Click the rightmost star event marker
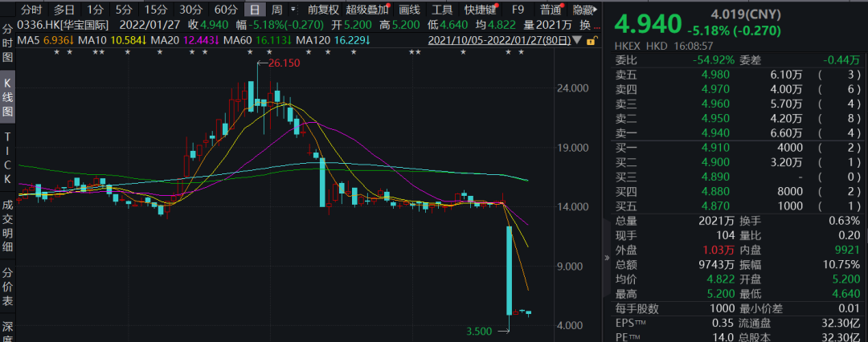 (521, 52)
